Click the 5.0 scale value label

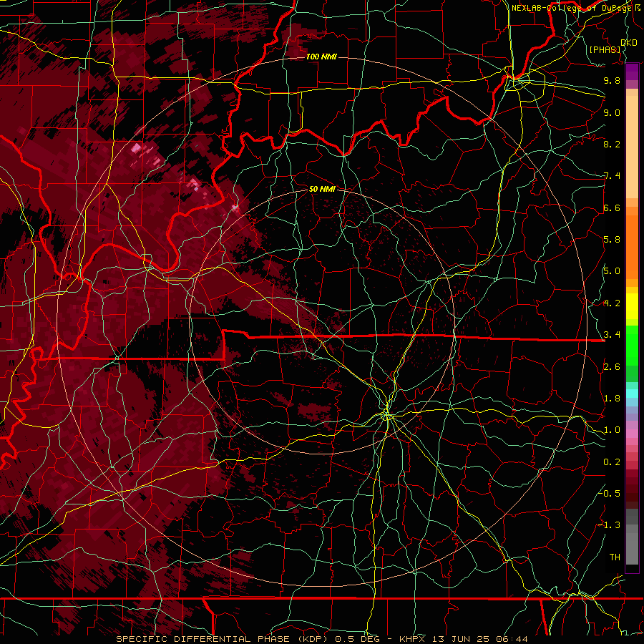tap(612, 271)
